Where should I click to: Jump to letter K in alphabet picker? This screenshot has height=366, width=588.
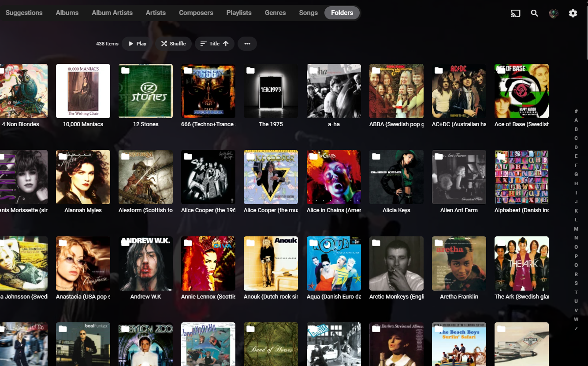pos(576,211)
